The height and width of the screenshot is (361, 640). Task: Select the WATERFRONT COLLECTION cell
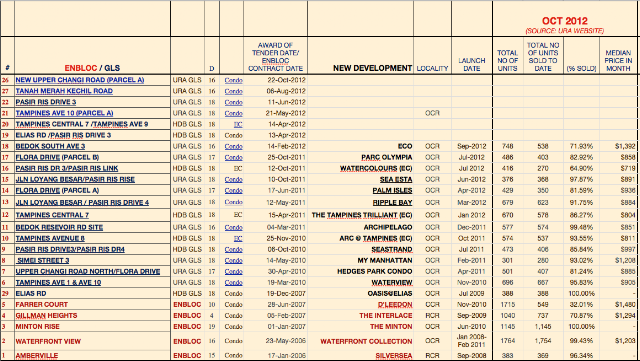[x=366, y=341]
